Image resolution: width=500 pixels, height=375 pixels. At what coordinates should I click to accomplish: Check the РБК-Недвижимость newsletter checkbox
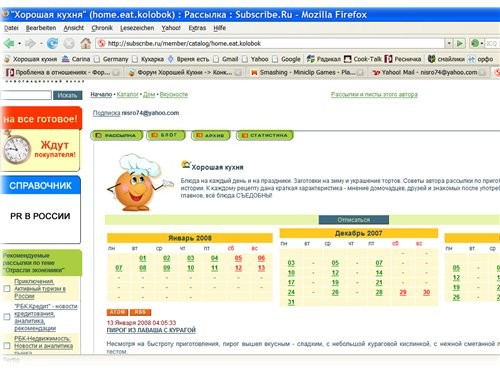pyautogui.click(x=7, y=345)
